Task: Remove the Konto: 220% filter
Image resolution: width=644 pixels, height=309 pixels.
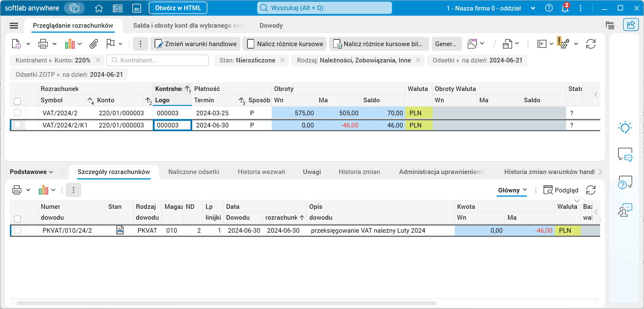Action: (98, 60)
